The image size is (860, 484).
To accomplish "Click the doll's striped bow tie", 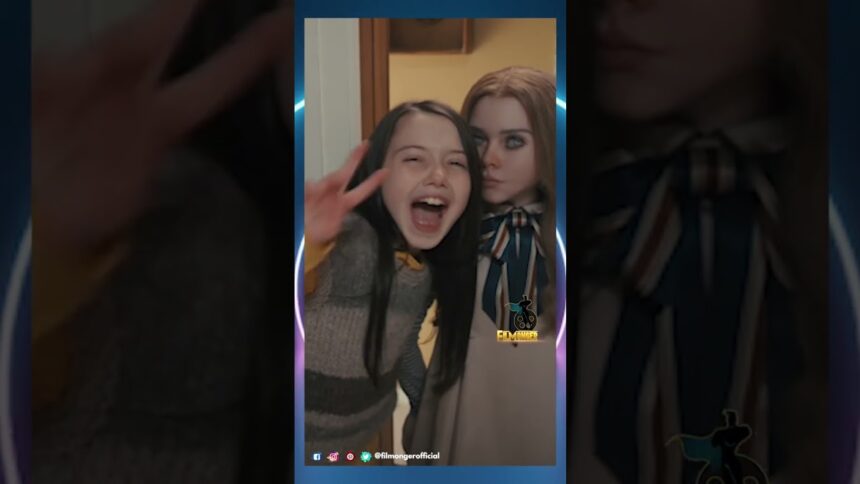I will pos(512,250).
